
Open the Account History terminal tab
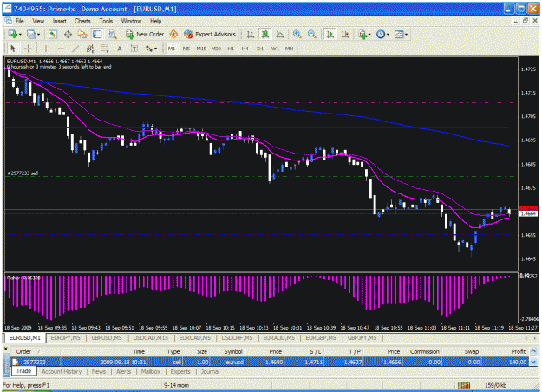point(62,371)
